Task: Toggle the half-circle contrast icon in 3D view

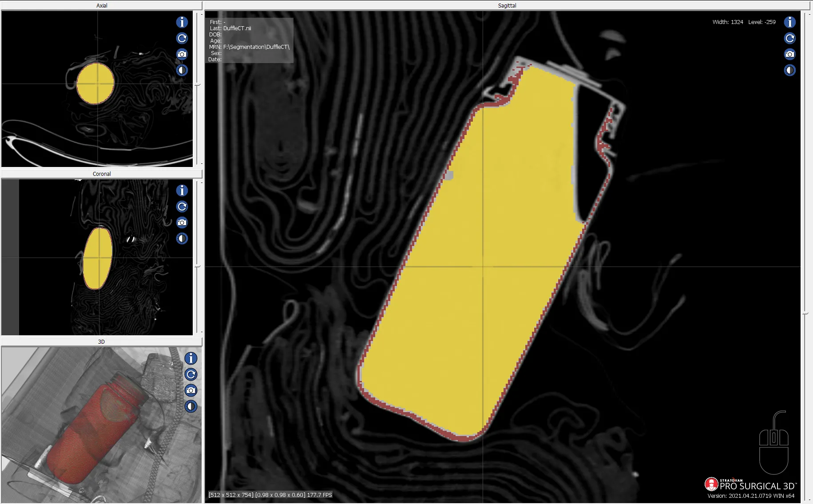Action: point(191,406)
